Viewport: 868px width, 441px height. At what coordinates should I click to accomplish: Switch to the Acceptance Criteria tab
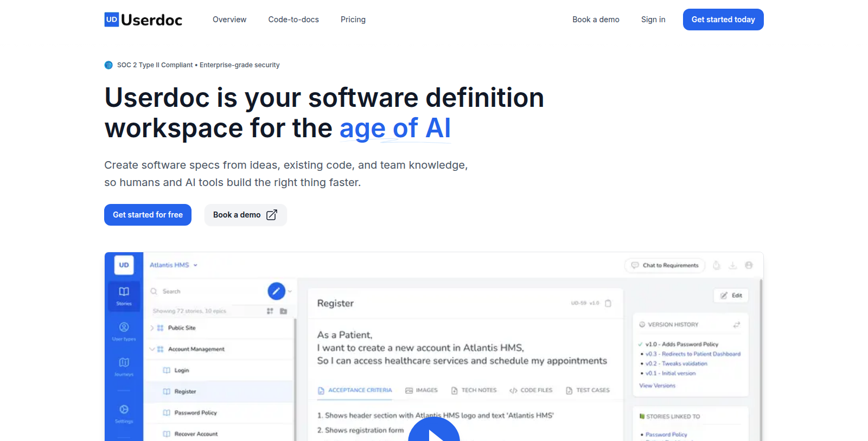[x=355, y=390]
